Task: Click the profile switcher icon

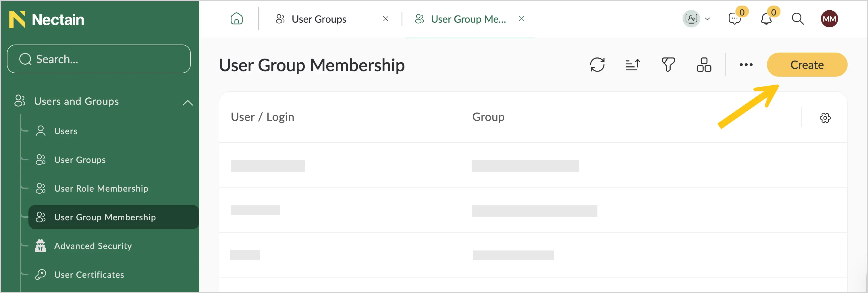Action: coord(691,19)
